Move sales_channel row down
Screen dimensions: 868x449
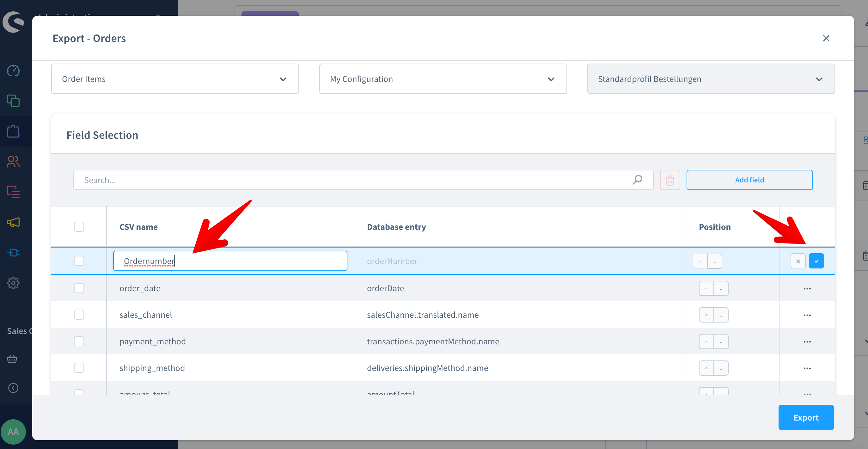tap(721, 315)
